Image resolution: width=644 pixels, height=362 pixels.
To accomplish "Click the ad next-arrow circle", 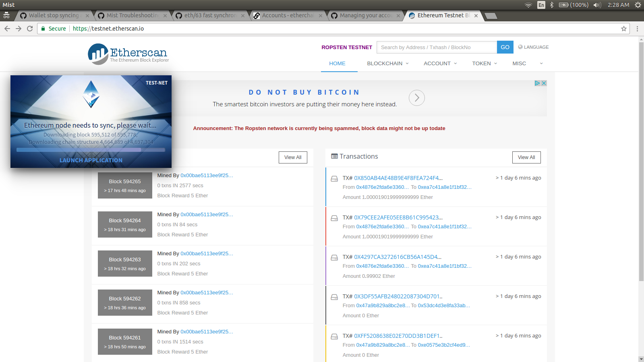I will [x=417, y=98].
